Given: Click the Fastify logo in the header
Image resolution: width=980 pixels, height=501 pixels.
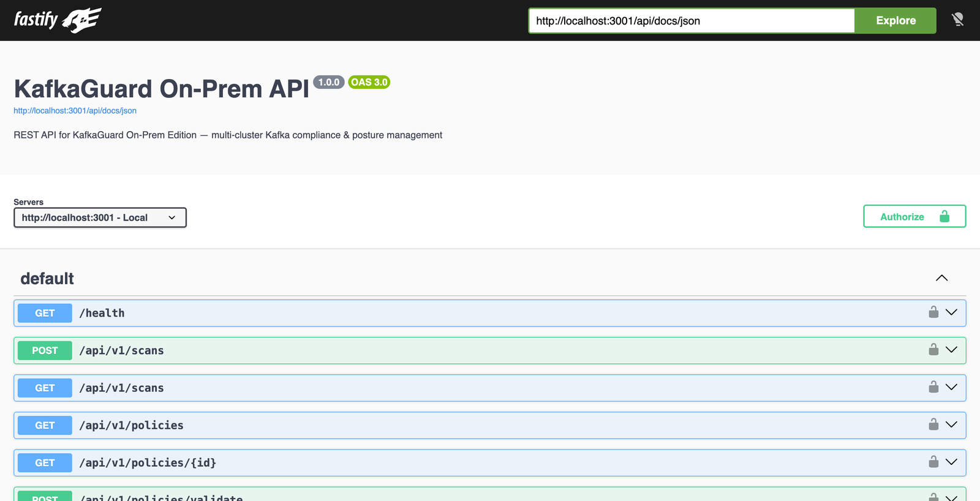Looking at the screenshot, I should click(58, 20).
